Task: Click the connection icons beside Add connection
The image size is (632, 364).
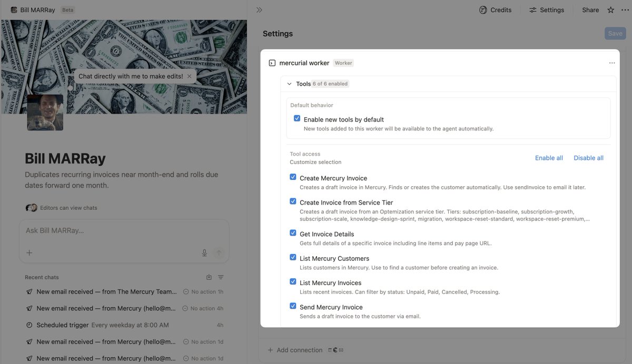Action: [x=335, y=350]
